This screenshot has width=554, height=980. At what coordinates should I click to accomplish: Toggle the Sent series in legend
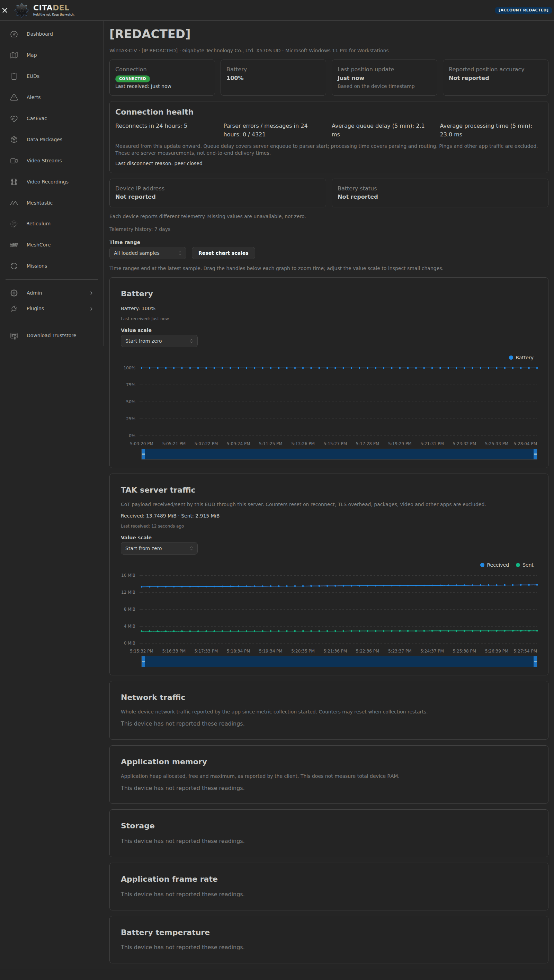click(525, 565)
